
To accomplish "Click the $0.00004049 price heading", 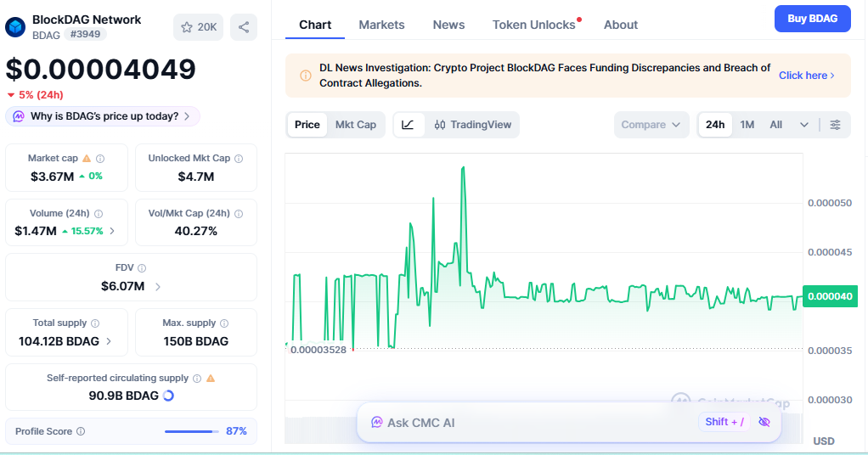I will (101, 70).
